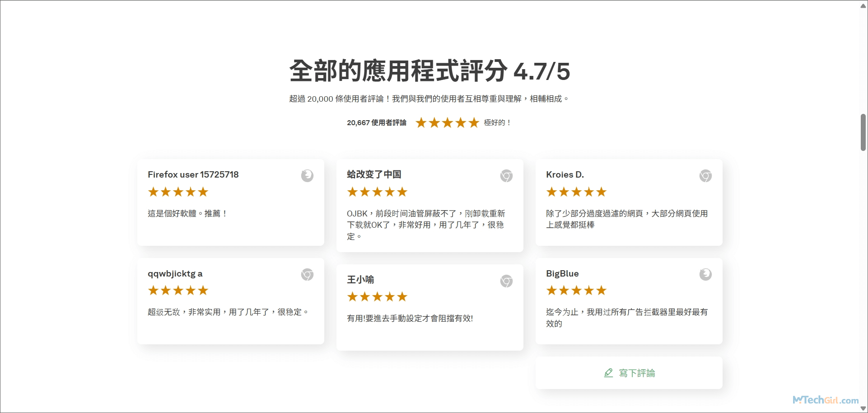Click the pencil icon inside the 寫下評論 button
Screen dimensions: 868x413
point(608,373)
